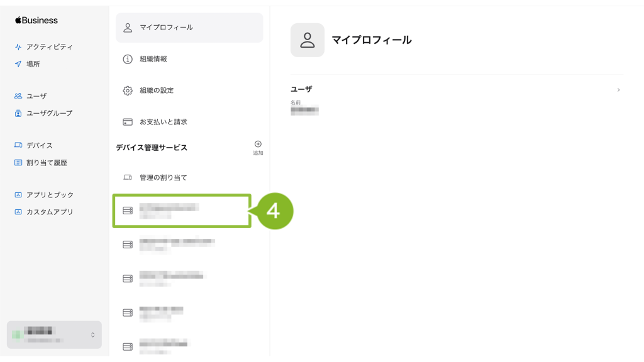Viewport: 644px width, 362px height.
Task: Click the large profile avatar icon
Action: [308, 40]
